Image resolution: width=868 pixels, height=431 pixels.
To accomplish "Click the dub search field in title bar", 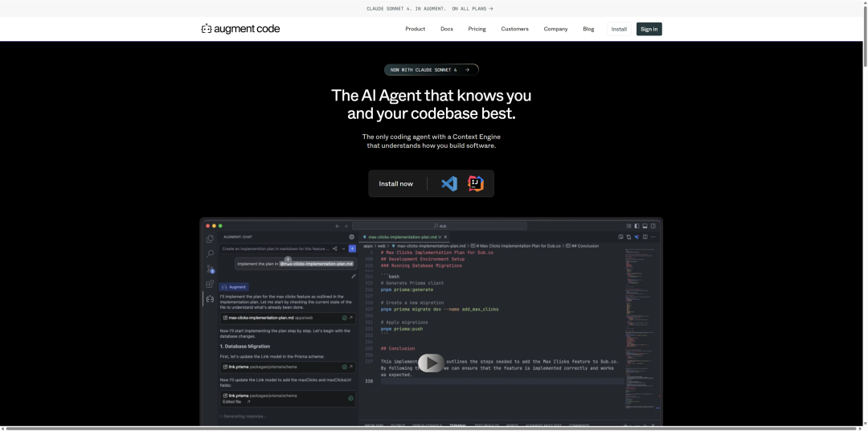I will tap(440, 226).
